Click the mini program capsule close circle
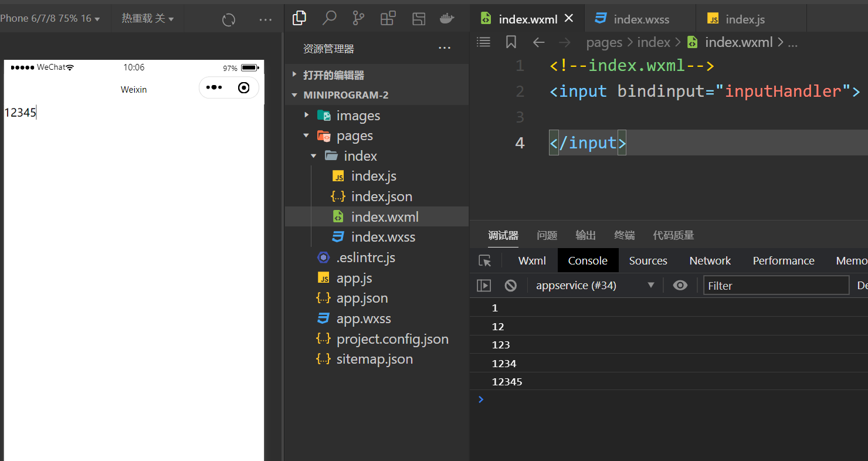 244,88
